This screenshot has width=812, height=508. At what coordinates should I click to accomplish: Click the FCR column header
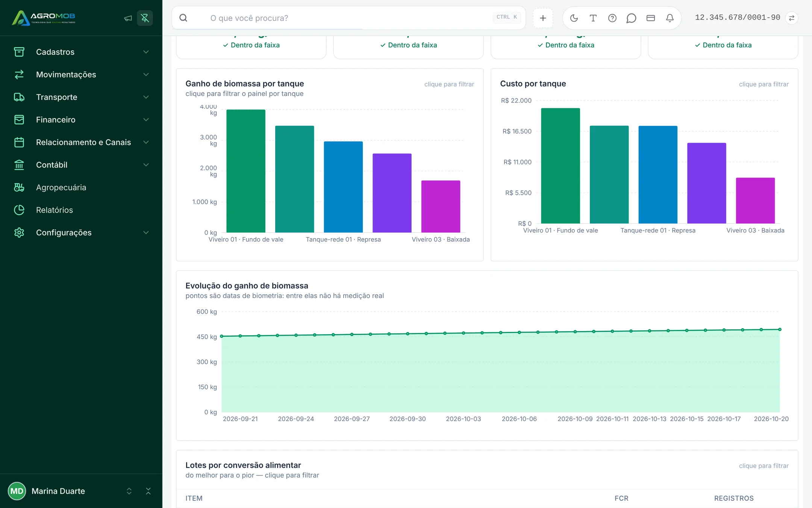pos(621,498)
